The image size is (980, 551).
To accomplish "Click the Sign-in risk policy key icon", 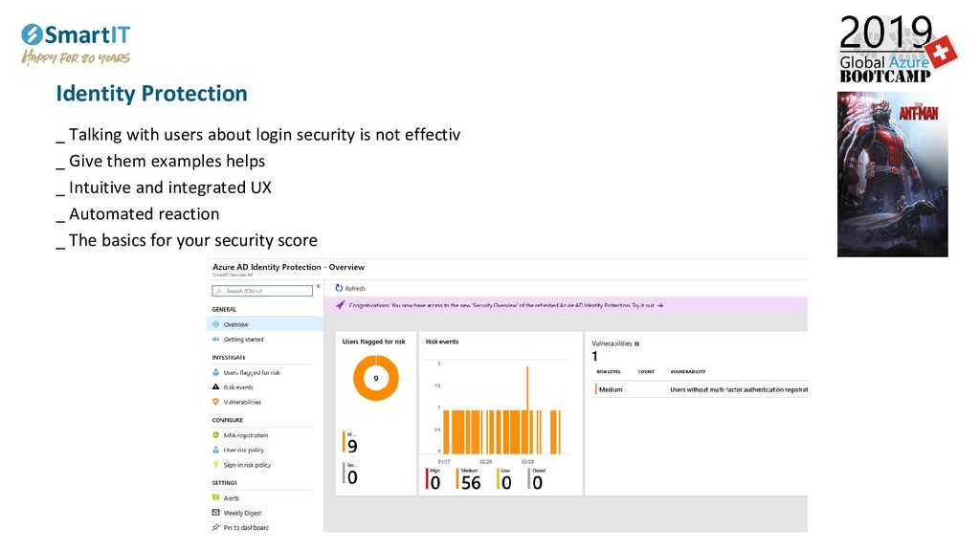I will [215, 465].
